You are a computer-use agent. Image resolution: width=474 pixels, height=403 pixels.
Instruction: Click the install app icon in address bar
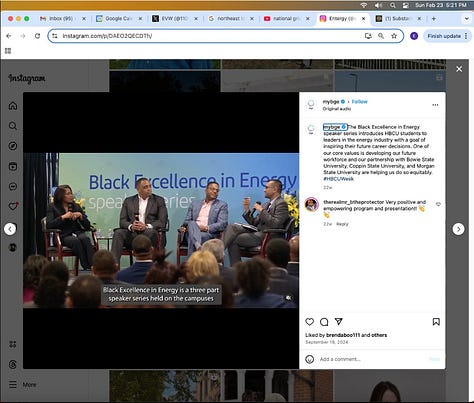click(368, 36)
